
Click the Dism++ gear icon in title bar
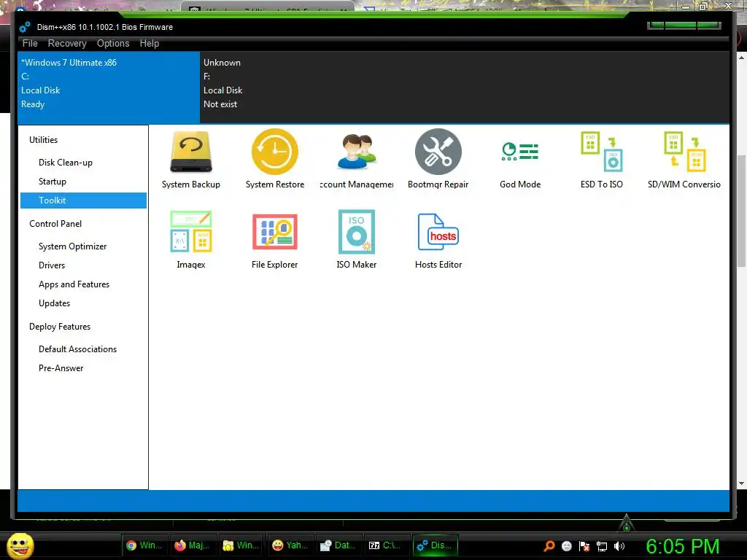(x=25, y=27)
